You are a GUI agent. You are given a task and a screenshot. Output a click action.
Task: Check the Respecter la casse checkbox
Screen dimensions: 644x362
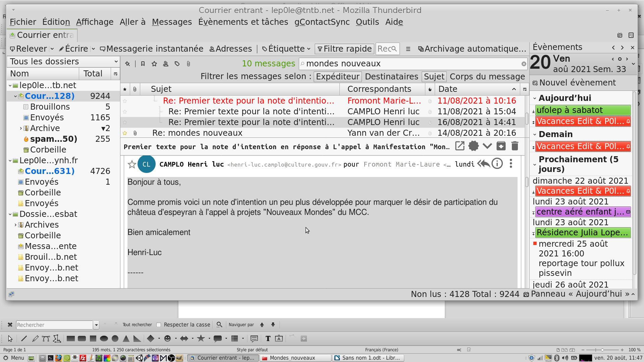point(159,325)
